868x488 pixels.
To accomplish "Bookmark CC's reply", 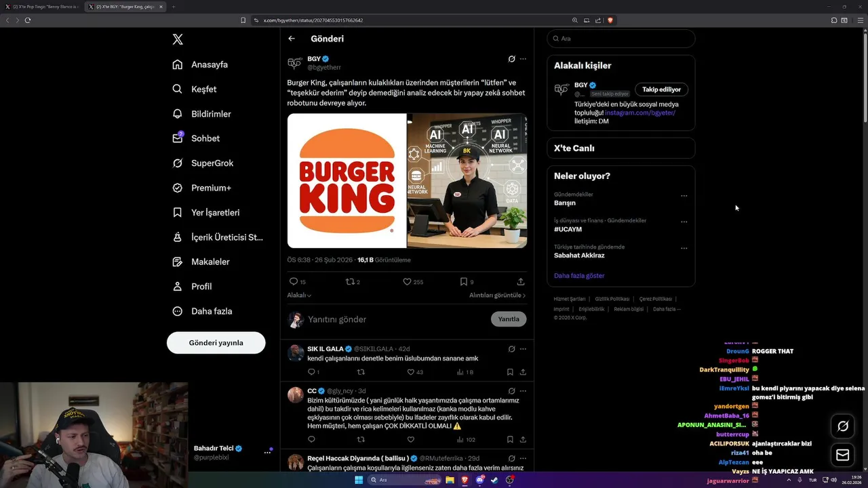I will point(510,440).
